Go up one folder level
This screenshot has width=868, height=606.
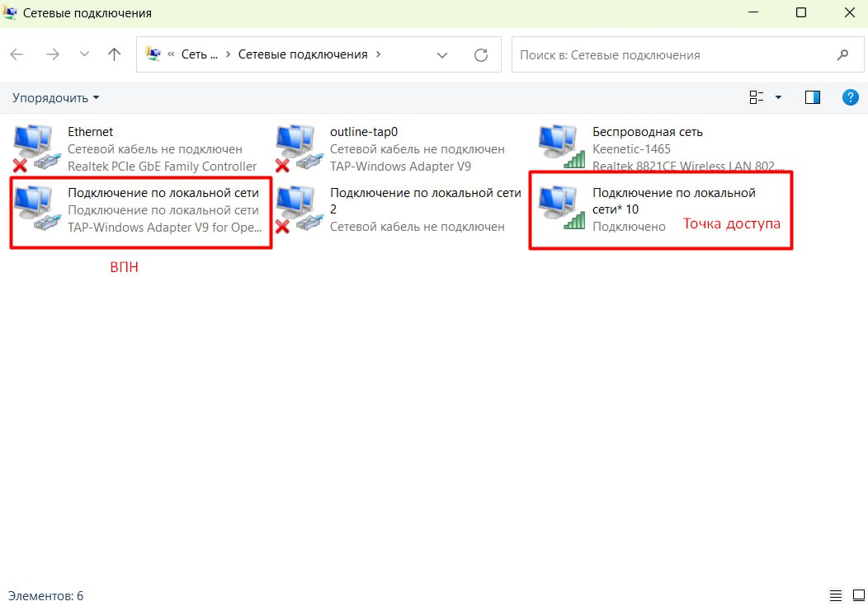click(x=115, y=54)
